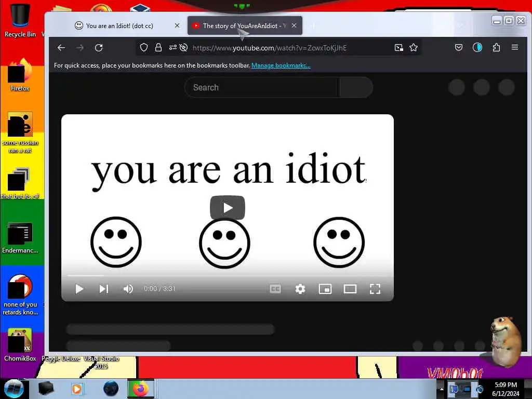Open Picture-in-Picture from address bar
This screenshot has height=399, width=532.
399,47
